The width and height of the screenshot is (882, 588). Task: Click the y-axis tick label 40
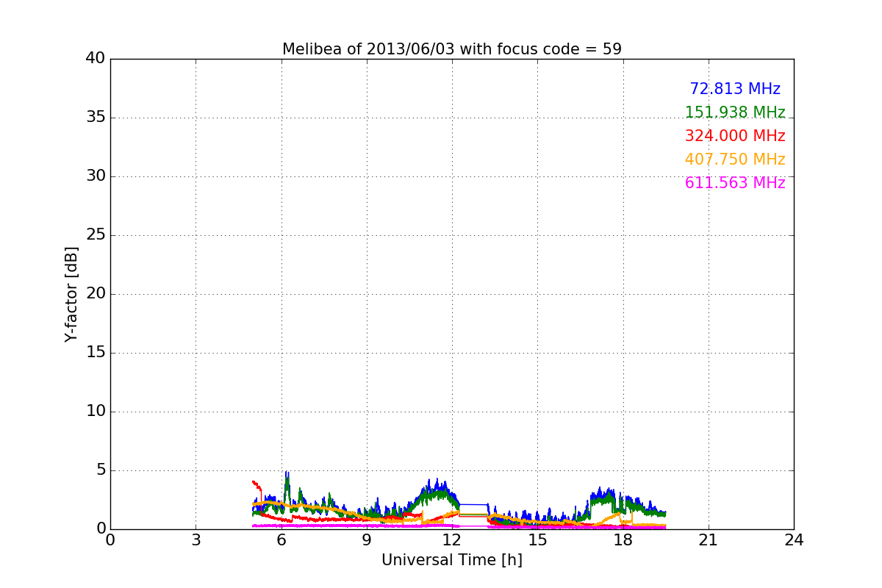[x=96, y=59]
